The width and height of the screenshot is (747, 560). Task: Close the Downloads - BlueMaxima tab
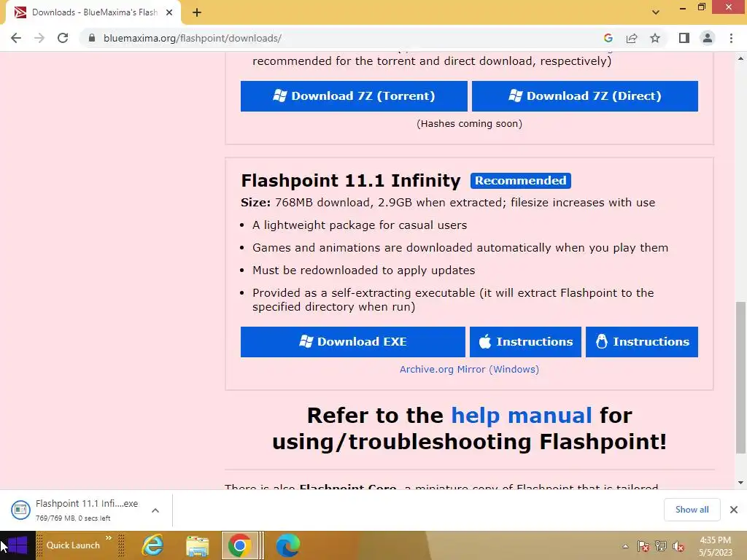(169, 12)
